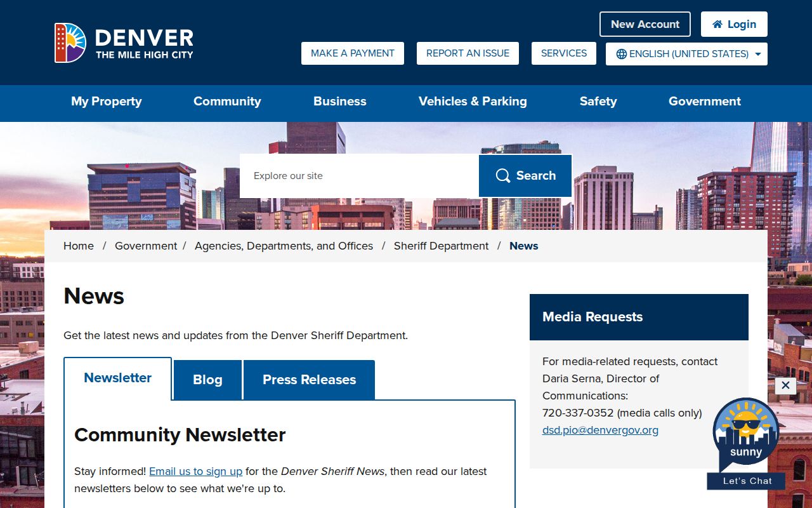Open the Sunny chatbot avatar

tap(746, 436)
